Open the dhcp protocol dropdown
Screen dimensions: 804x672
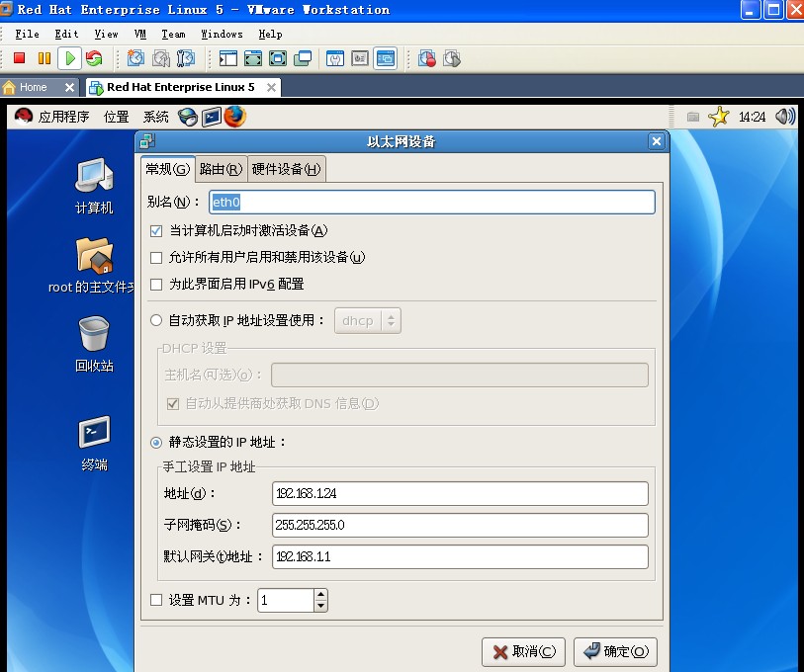coord(368,321)
